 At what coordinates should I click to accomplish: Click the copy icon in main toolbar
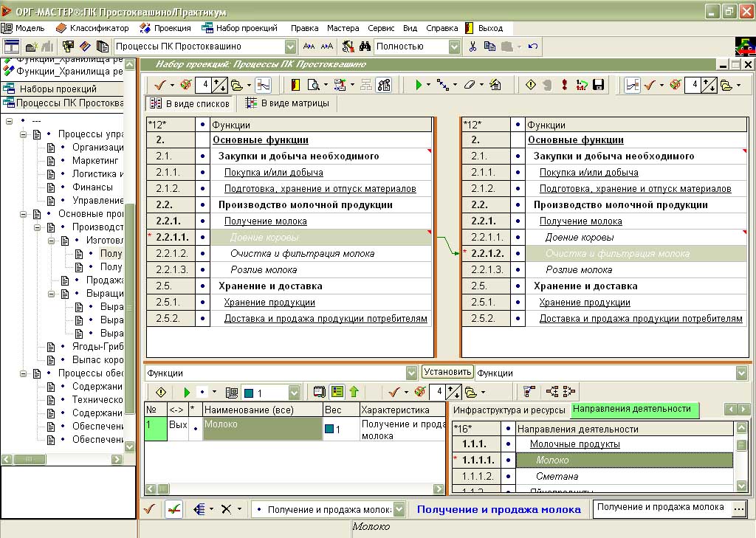click(x=489, y=46)
